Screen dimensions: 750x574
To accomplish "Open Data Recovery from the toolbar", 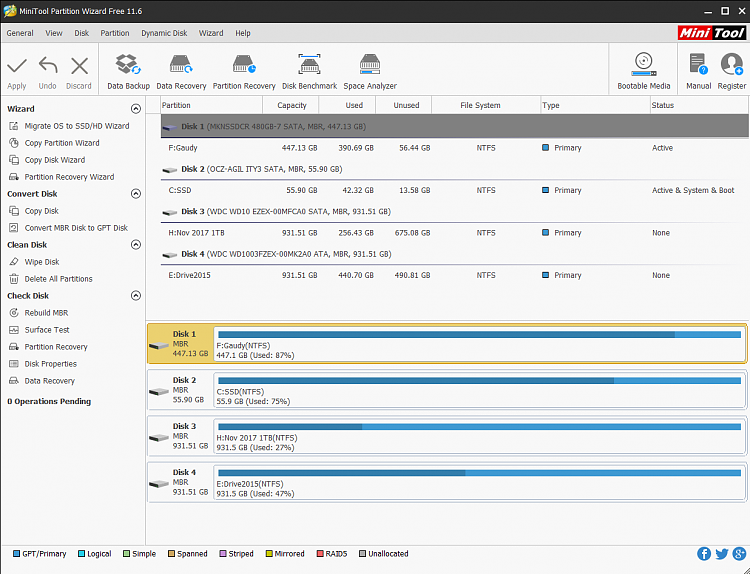I will 181,70.
